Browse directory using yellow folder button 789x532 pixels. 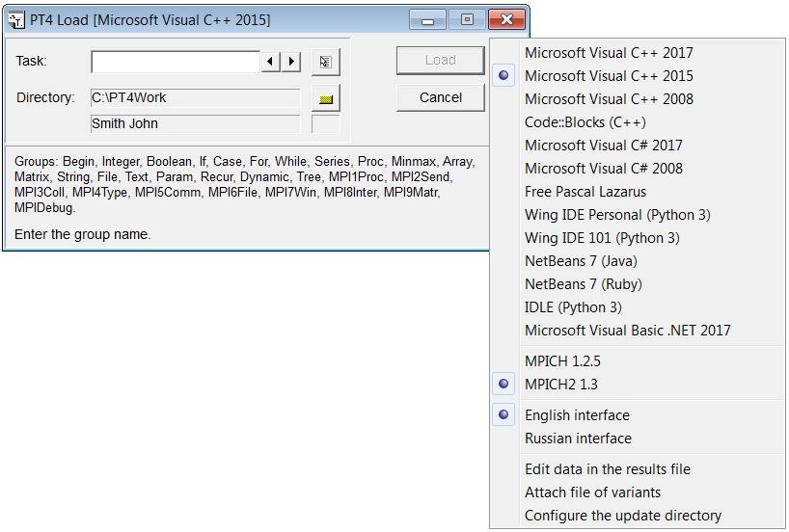(326, 98)
